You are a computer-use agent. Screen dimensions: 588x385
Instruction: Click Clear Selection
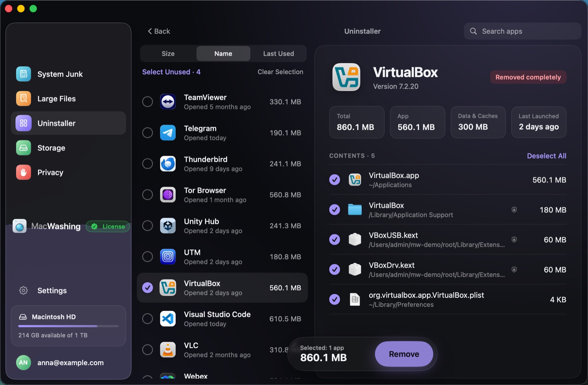tap(280, 72)
